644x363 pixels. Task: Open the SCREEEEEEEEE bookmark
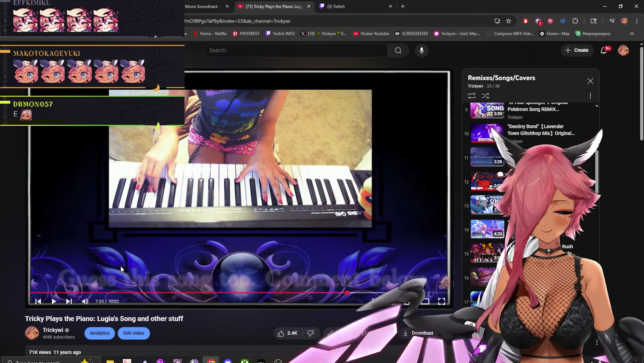411,34
